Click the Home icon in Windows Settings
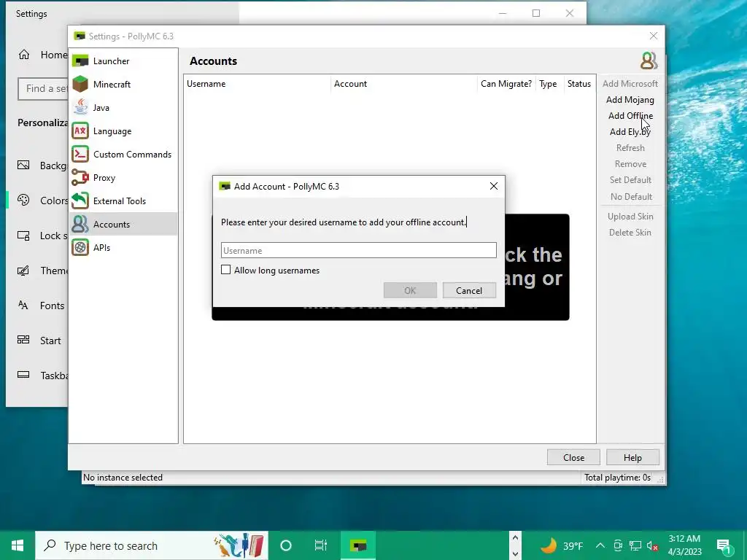Screen dimensions: 747x560 coord(24,55)
